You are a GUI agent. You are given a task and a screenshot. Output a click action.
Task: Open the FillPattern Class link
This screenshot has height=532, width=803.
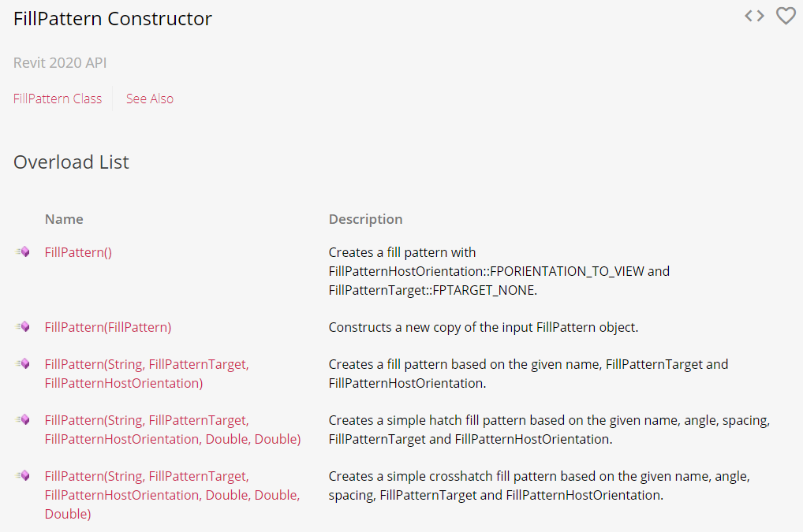coord(58,99)
